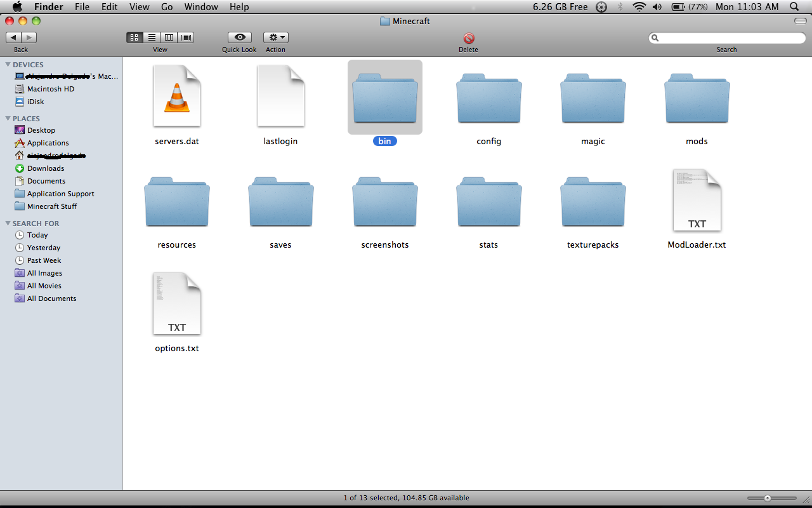
Task: Collapse the DEVICES sidebar section
Action: click(8, 65)
